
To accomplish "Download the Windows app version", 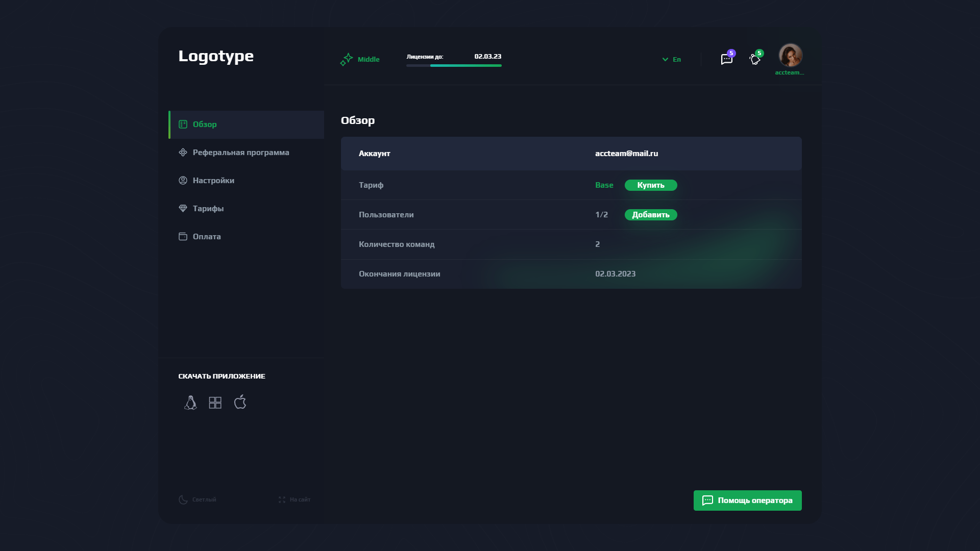I will [x=215, y=403].
